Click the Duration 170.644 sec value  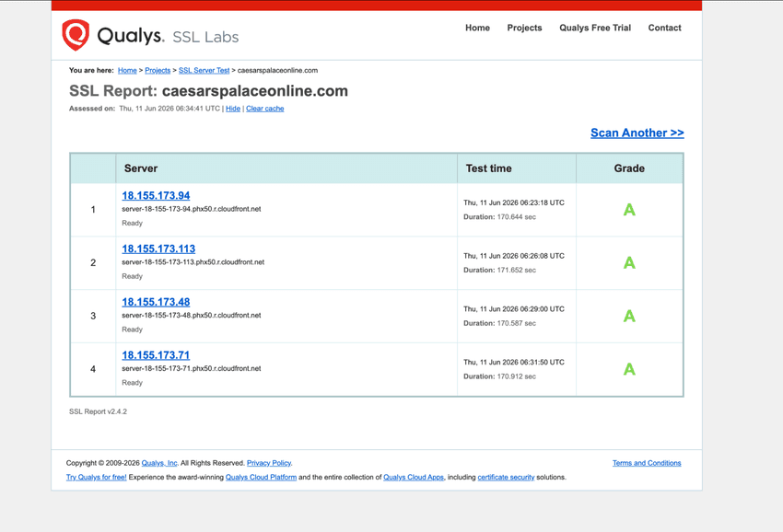(x=499, y=217)
